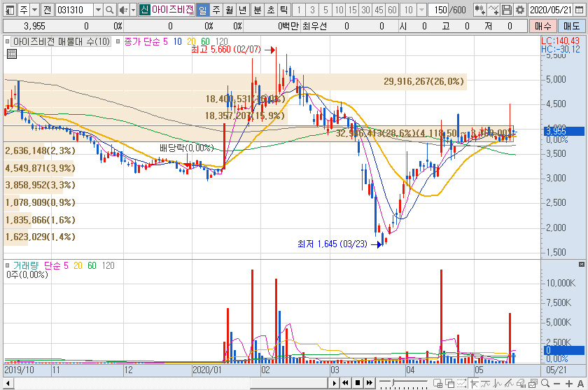Viewport: 588px width, 390px height.
Task: Choose the 5 interval button
Action: 325,10
